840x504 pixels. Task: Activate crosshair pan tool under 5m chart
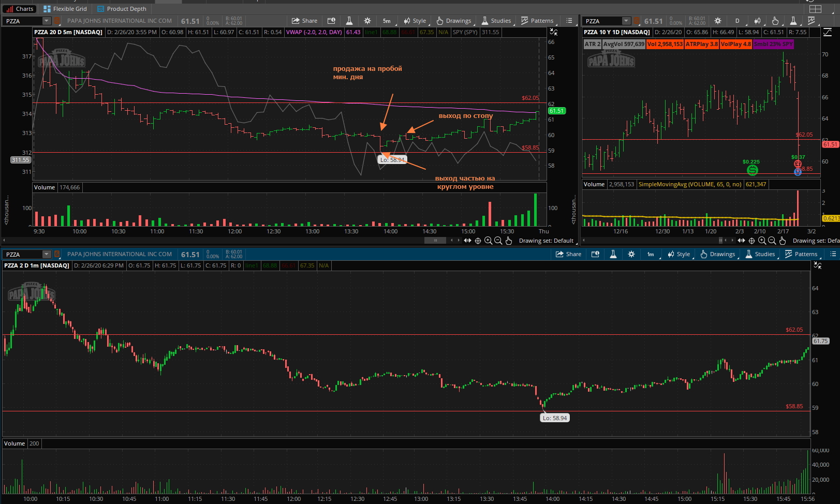tap(478, 241)
